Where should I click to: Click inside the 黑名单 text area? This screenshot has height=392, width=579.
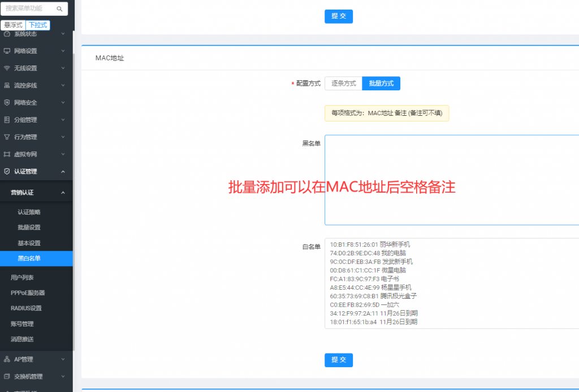(x=451, y=180)
